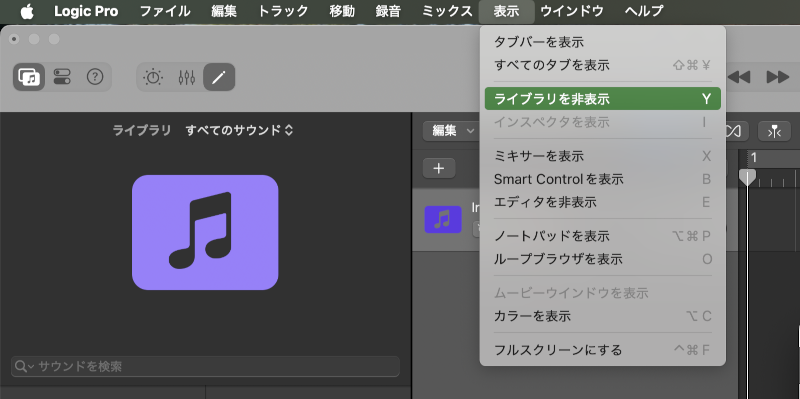800x399 pixels.
Task: Toggle the Mixer faders button
Action: pos(187,78)
